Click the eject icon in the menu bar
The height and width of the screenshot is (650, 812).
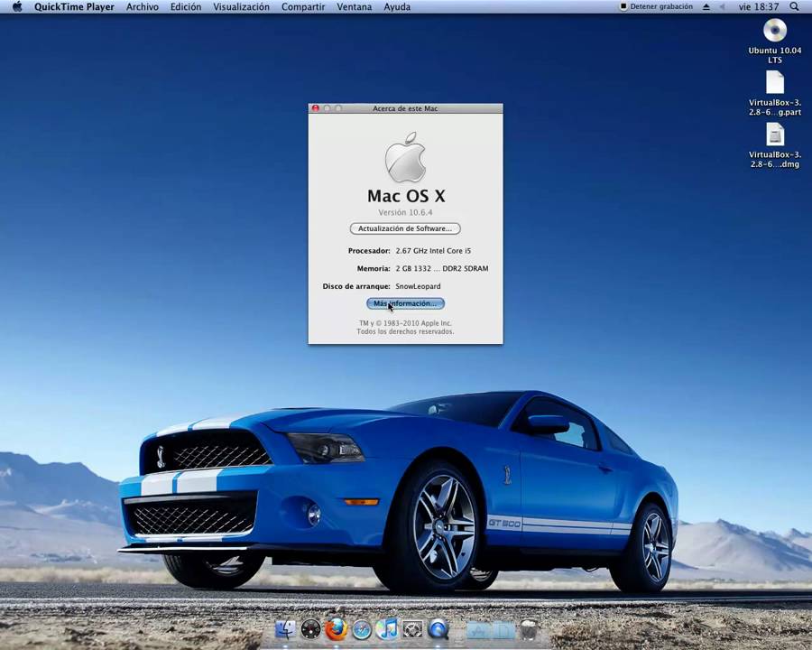706,6
